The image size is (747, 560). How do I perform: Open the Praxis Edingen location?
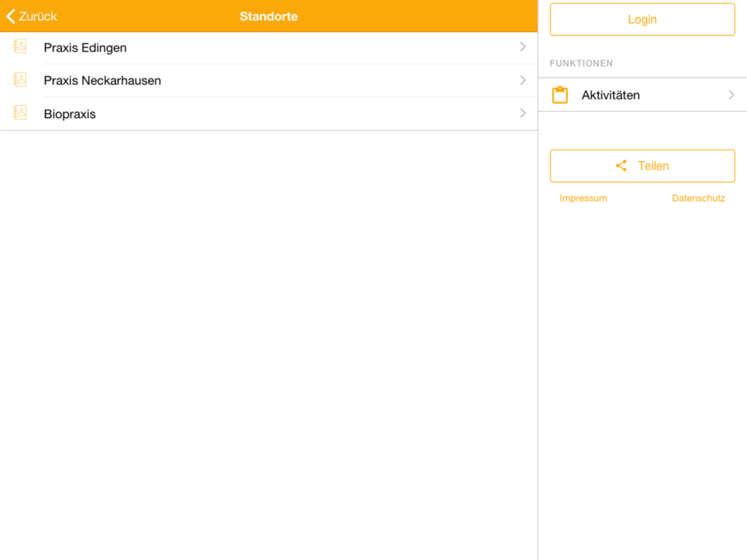click(x=269, y=48)
